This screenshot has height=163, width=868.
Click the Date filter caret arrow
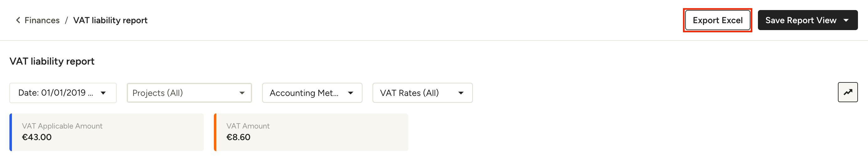pyautogui.click(x=103, y=93)
